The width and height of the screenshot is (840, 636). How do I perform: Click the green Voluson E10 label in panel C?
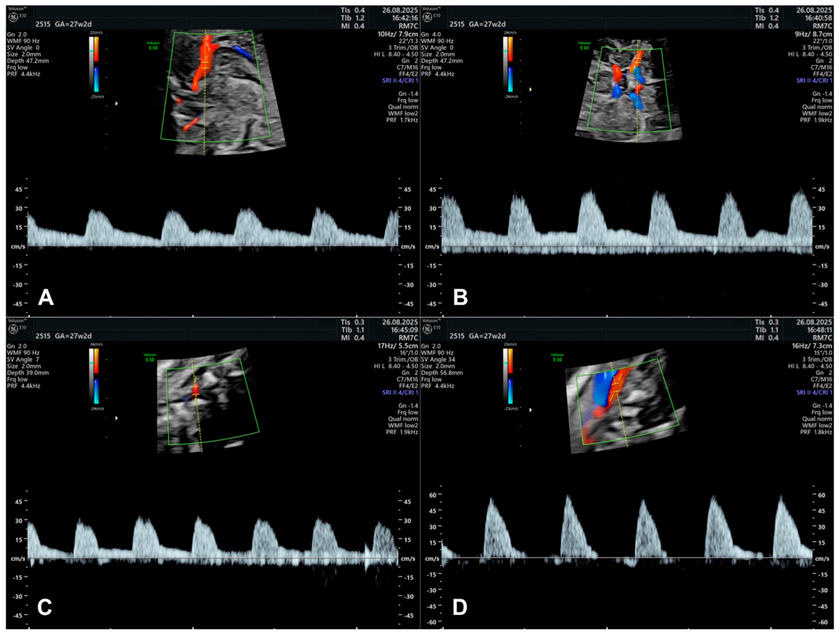150,357
